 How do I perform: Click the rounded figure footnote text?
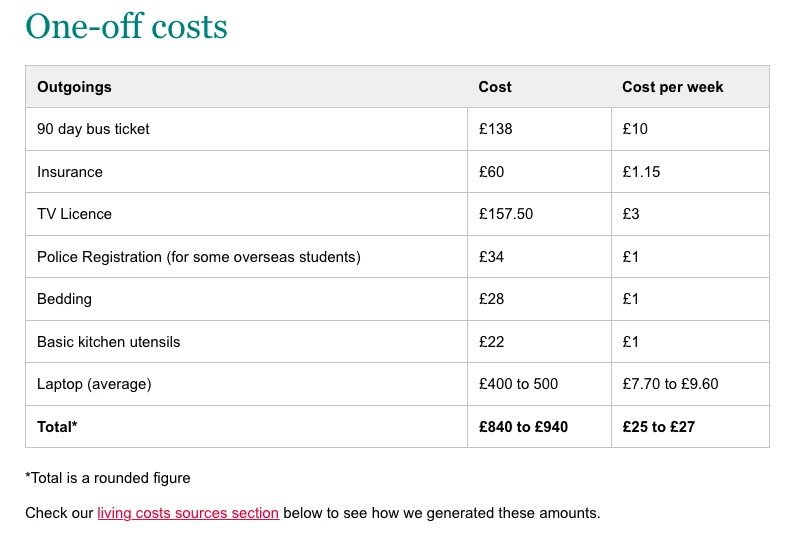click(108, 478)
